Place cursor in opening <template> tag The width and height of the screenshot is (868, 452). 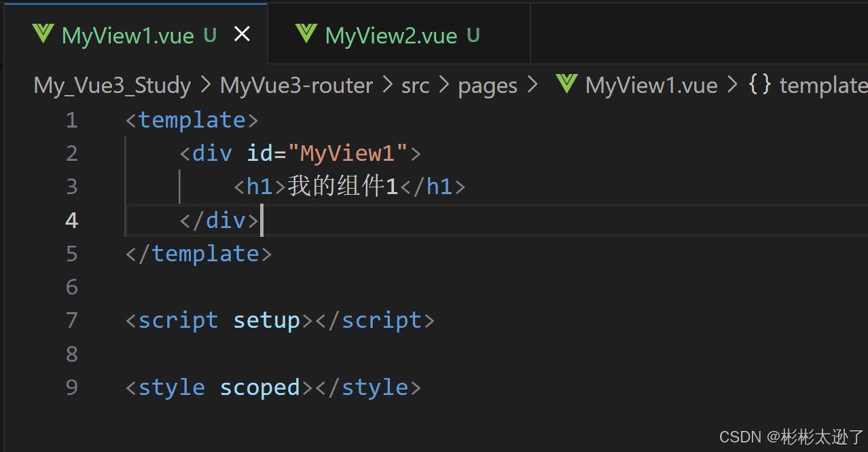coord(192,120)
